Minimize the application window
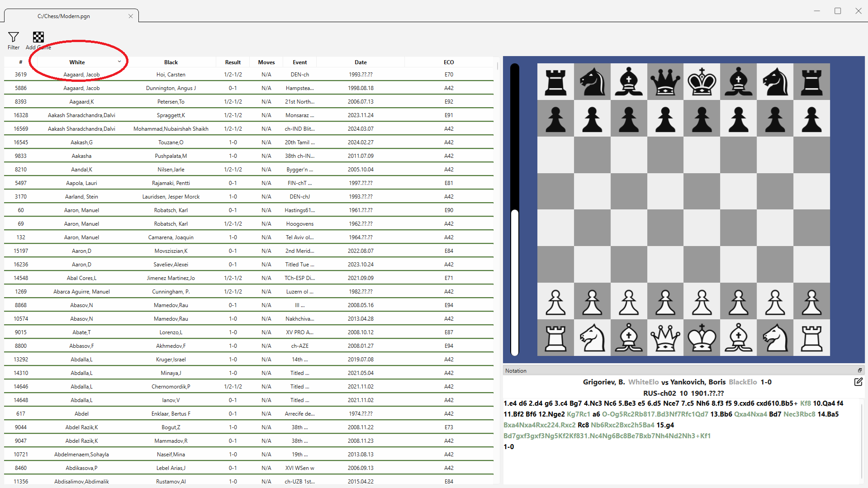 tap(817, 11)
